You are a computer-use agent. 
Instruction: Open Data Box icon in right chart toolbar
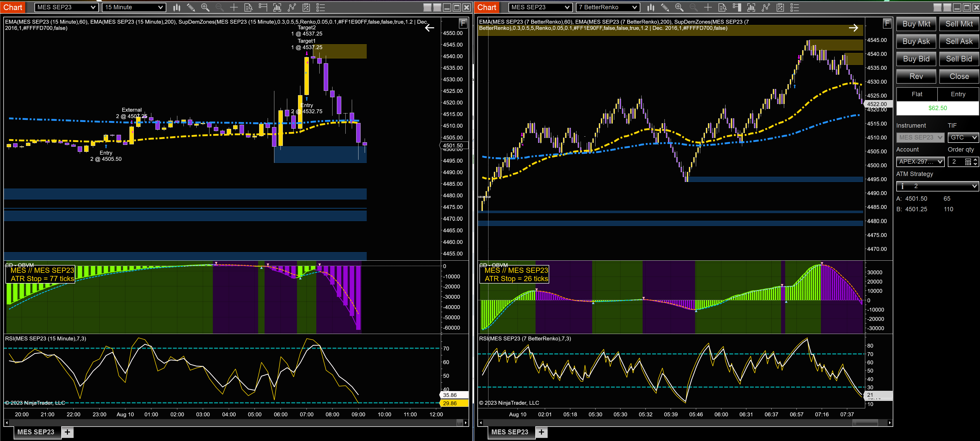click(x=722, y=7)
